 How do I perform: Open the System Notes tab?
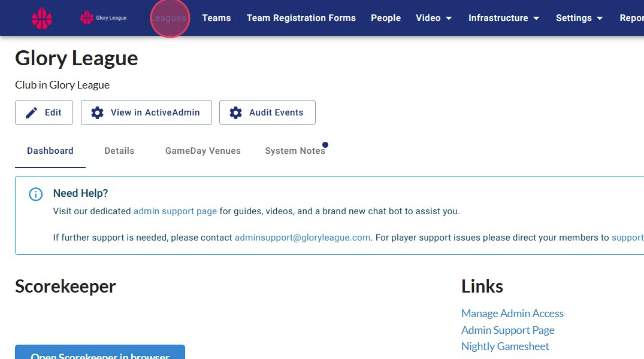point(295,151)
